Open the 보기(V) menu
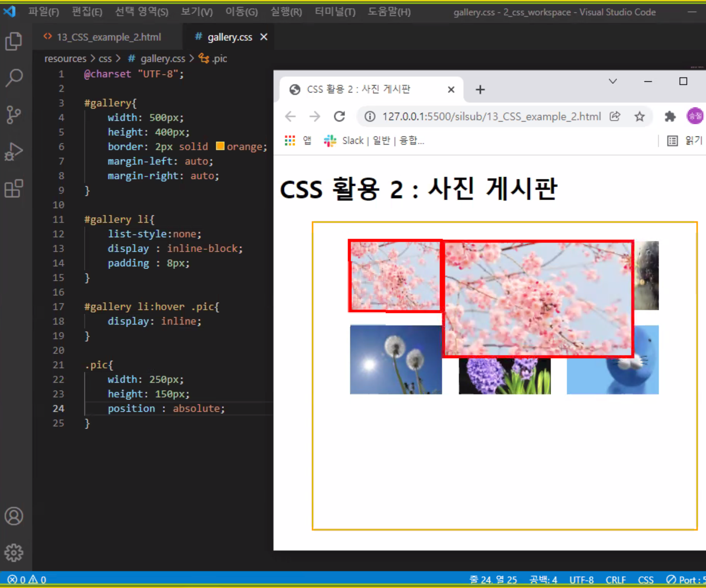This screenshot has width=706, height=588. click(x=197, y=12)
